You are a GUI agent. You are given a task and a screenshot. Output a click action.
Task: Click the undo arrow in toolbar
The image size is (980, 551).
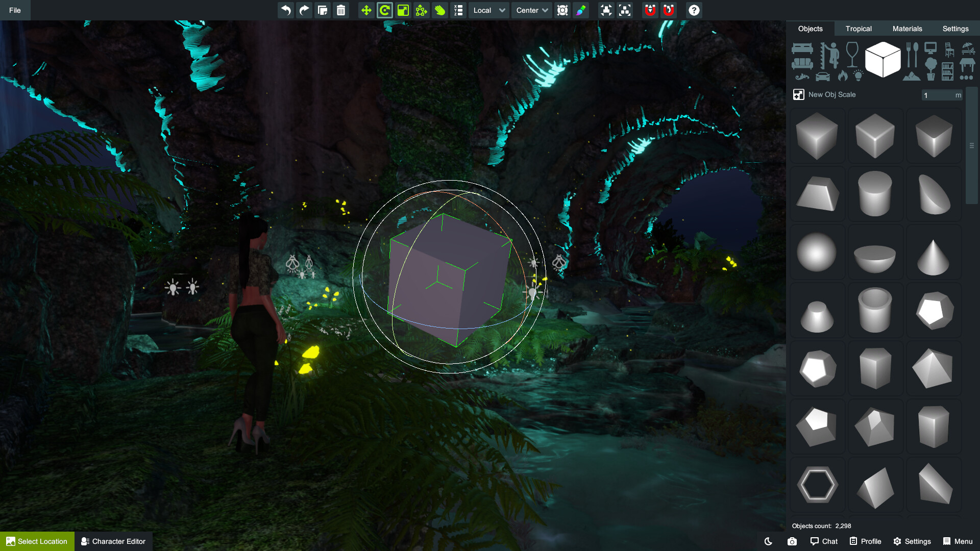pyautogui.click(x=286, y=10)
